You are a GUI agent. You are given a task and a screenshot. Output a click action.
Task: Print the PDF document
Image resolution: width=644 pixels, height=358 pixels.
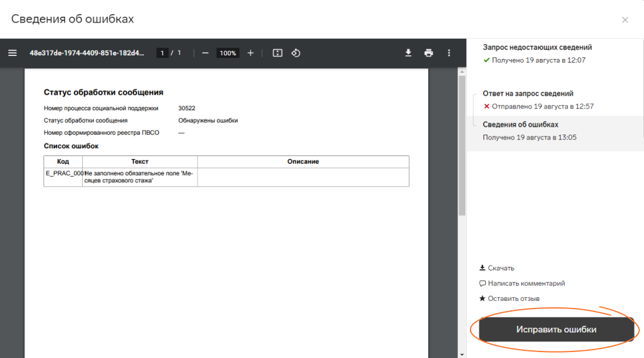click(429, 53)
